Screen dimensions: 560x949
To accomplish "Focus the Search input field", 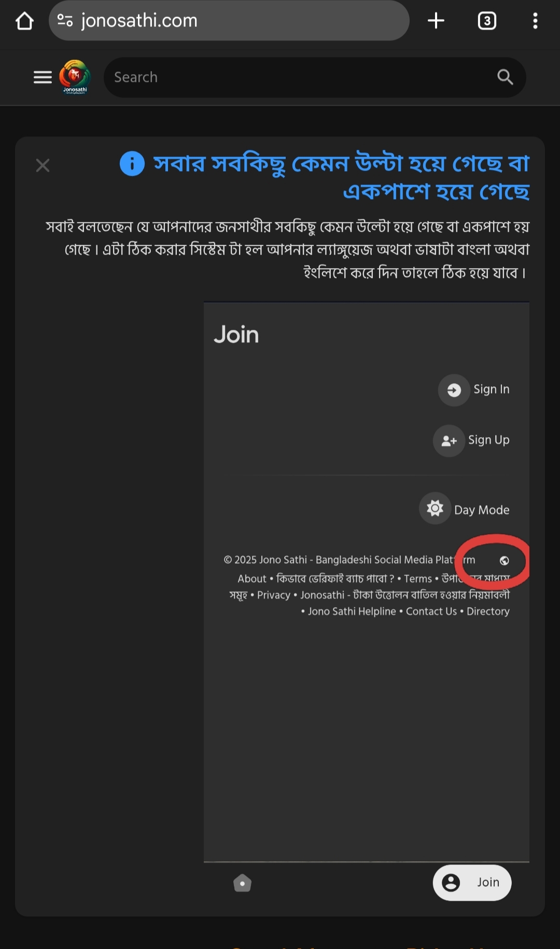I will (x=301, y=77).
